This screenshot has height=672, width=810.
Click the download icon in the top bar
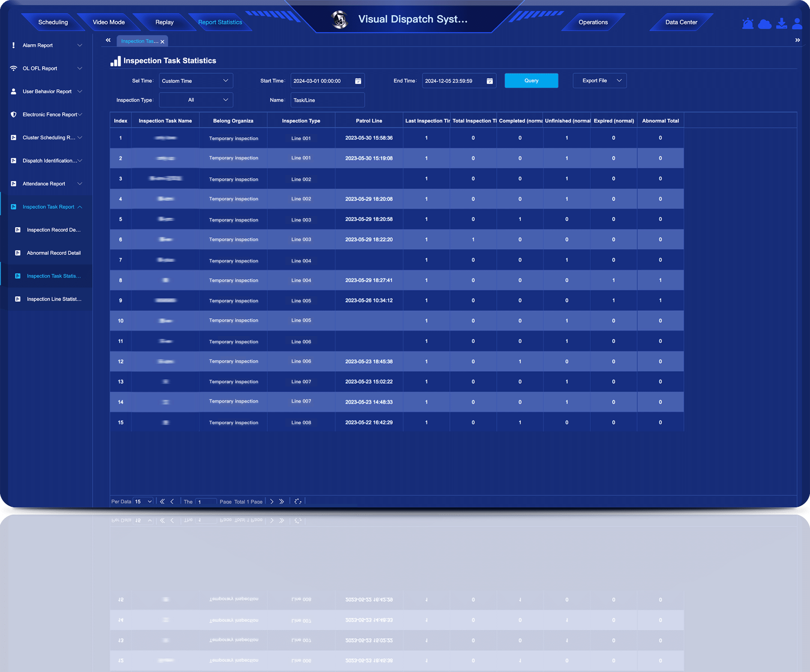pyautogui.click(x=781, y=23)
